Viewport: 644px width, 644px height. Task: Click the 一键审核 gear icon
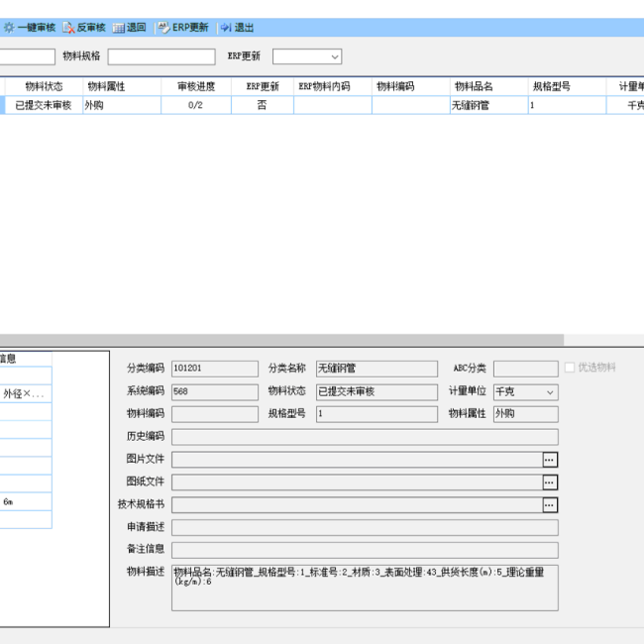click(x=9, y=28)
